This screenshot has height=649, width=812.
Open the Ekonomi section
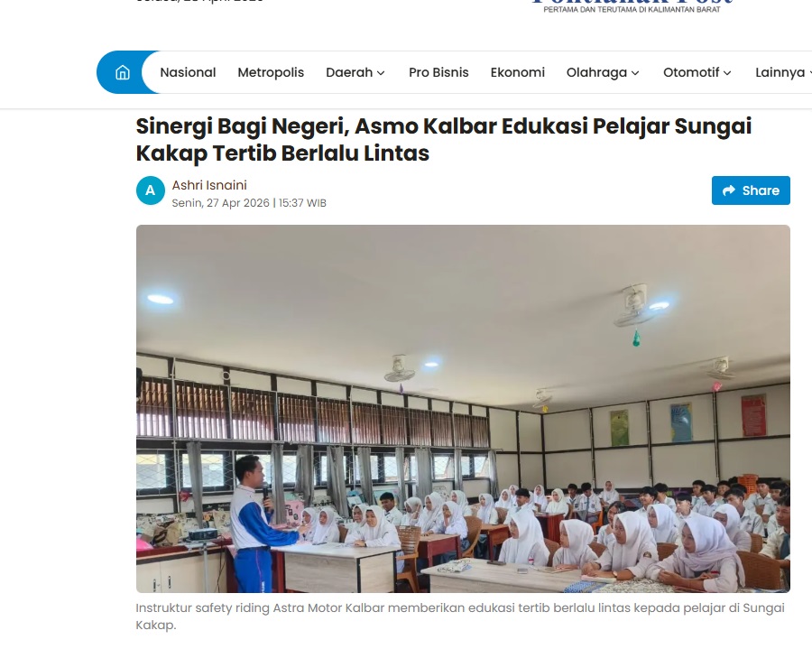click(x=517, y=72)
